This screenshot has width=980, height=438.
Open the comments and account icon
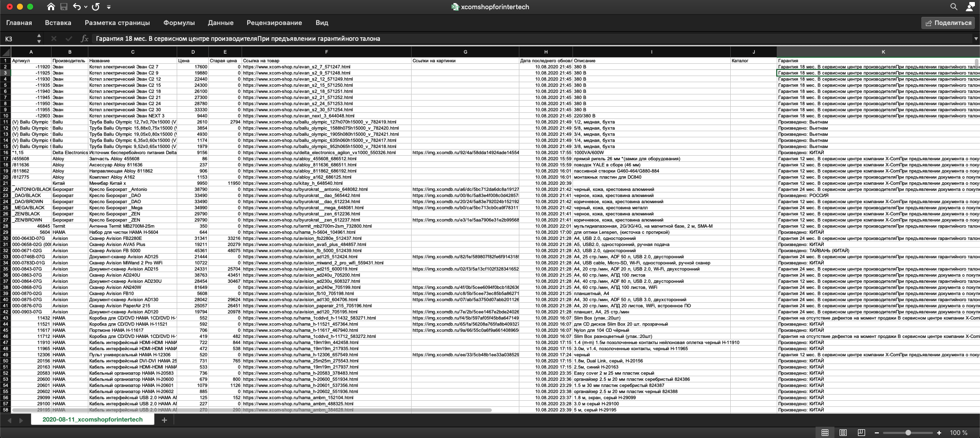(970, 7)
